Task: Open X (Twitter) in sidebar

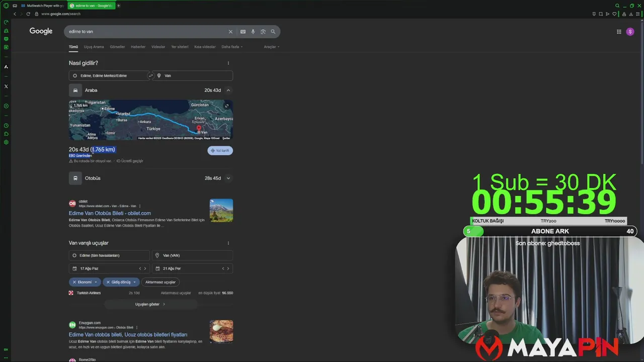Action: 6,86
